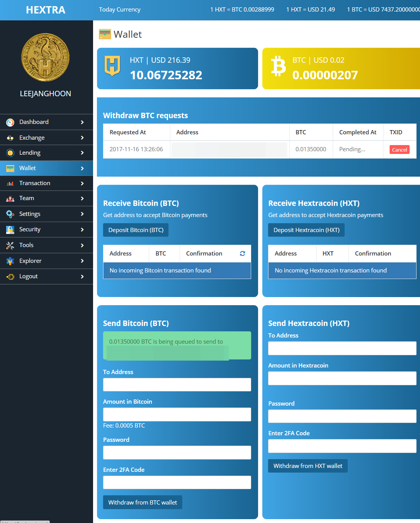The height and width of the screenshot is (523, 420).
Task: Click the Dashboard sidebar icon
Action: [x=10, y=122]
